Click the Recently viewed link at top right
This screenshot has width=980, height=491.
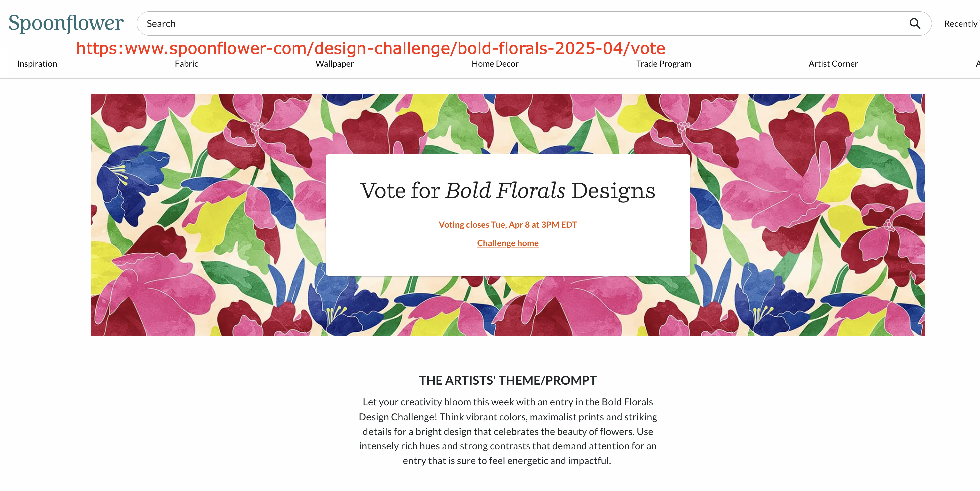coord(962,24)
